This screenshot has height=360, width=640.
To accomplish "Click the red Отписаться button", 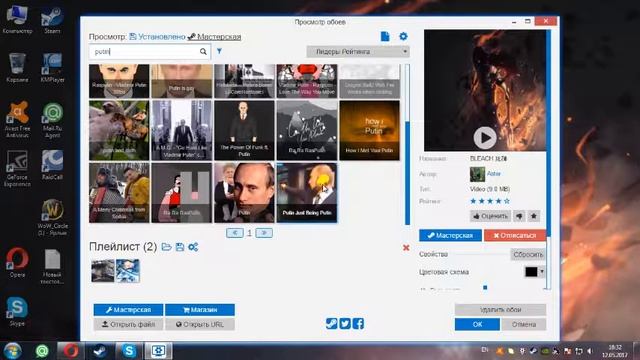I will (x=515, y=236).
